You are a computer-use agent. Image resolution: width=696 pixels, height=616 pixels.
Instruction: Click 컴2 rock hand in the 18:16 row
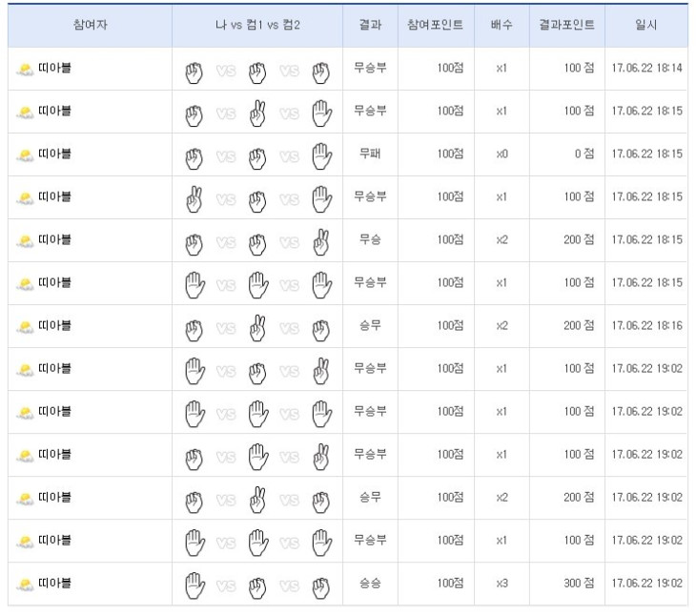pos(321,331)
